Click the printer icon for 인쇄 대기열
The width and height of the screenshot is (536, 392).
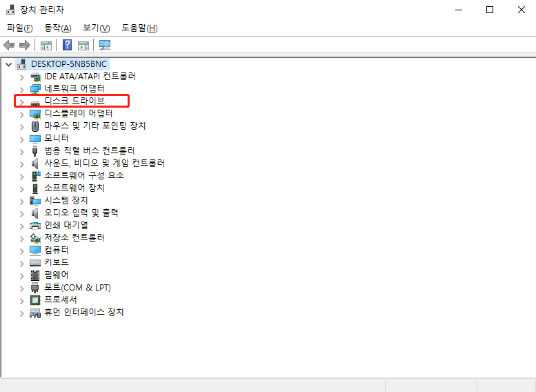pos(35,226)
